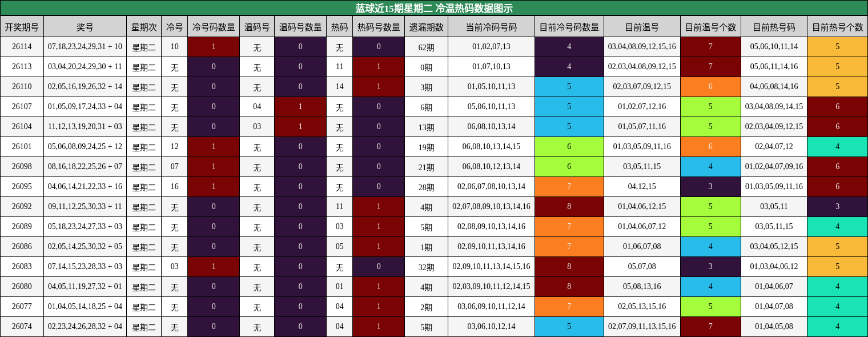Click the title 蓝球近15期星期二 冷温热码数据图示
The image size is (868, 337).
(434, 8)
